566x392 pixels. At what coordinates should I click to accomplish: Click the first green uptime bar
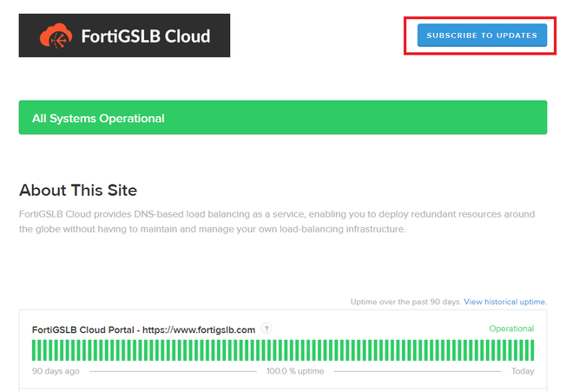click(x=34, y=350)
